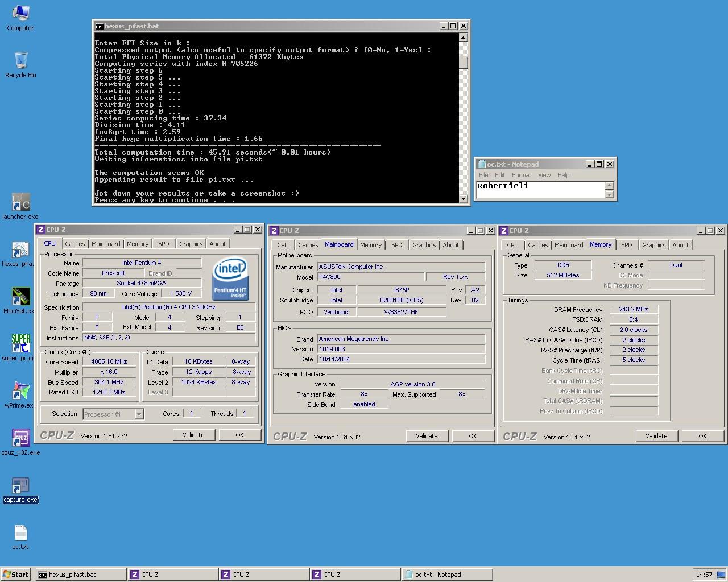Viewport: 728px width, 582px height.
Task: Click Z icon in middle CPU-Z title bar
Action: tap(274, 231)
